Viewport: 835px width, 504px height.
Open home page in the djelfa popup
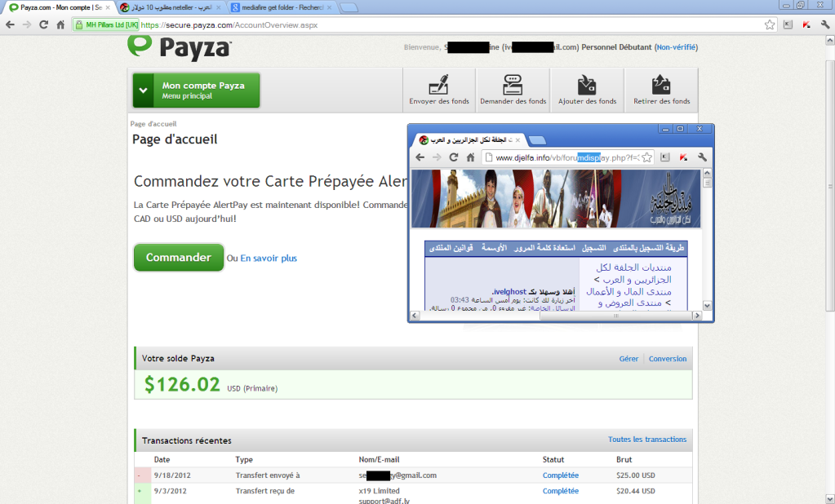[470, 157]
